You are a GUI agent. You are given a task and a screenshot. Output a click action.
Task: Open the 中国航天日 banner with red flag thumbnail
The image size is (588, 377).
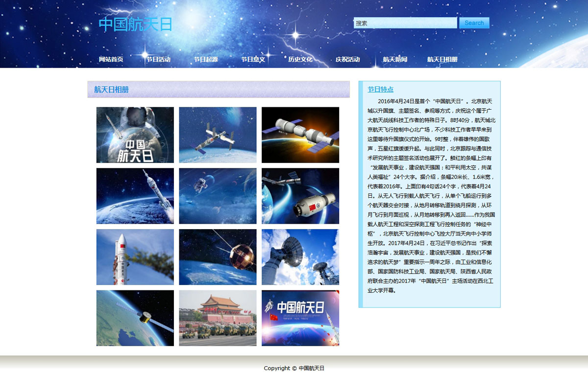pos(300,318)
